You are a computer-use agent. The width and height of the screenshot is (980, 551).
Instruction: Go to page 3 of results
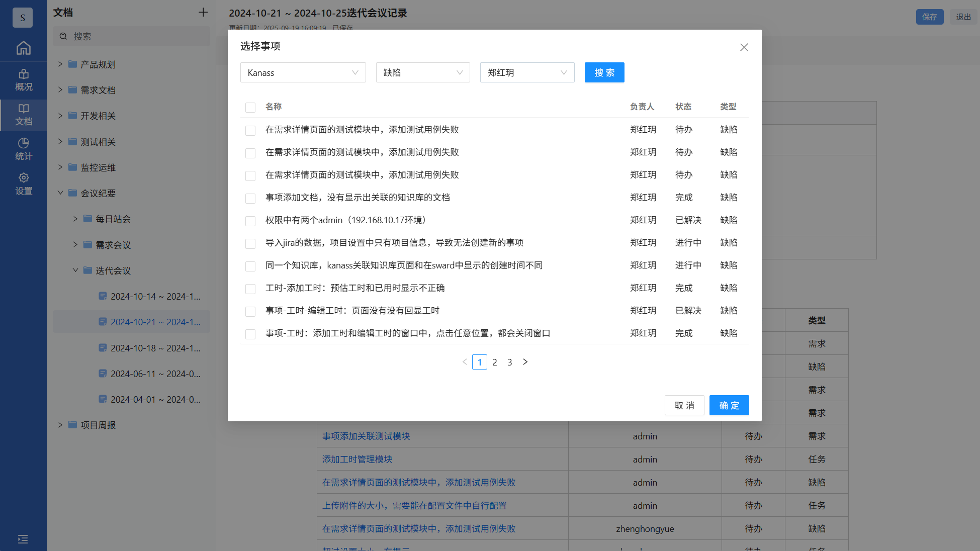point(510,362)
